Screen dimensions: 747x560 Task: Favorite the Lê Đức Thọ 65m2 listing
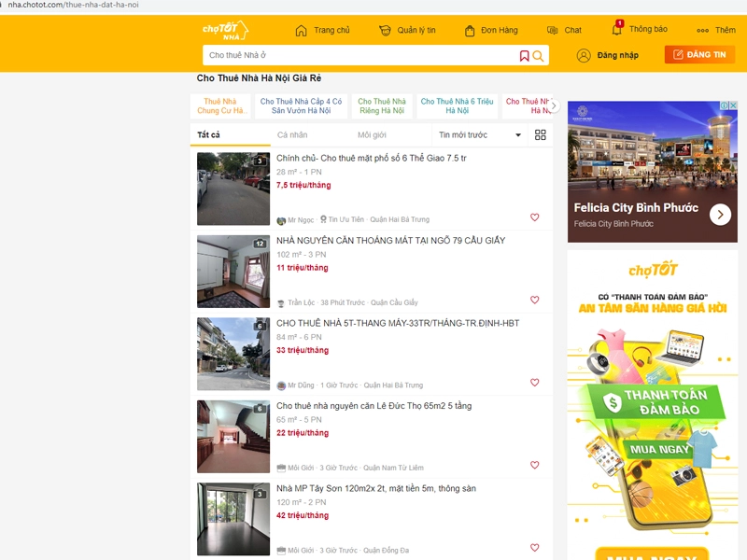click(x=534, y=465)
